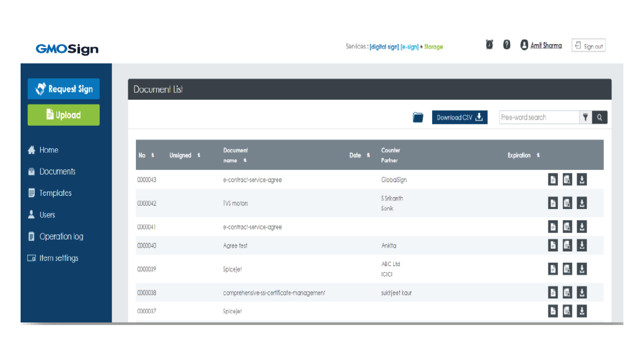Click the Free-word search input field
This screenshot has height=362, width=644.
[539, 117]
